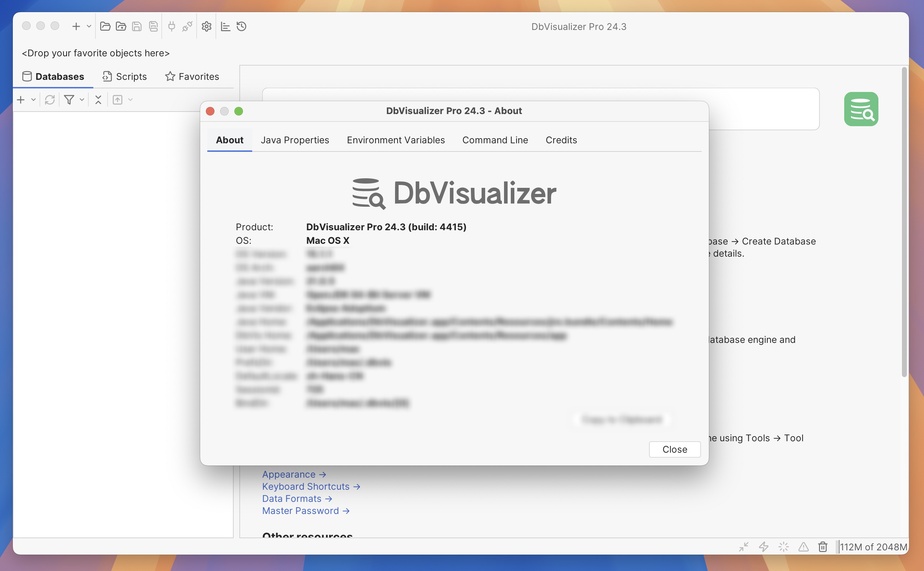Switch to the Scripts tab

pos(125,77)
